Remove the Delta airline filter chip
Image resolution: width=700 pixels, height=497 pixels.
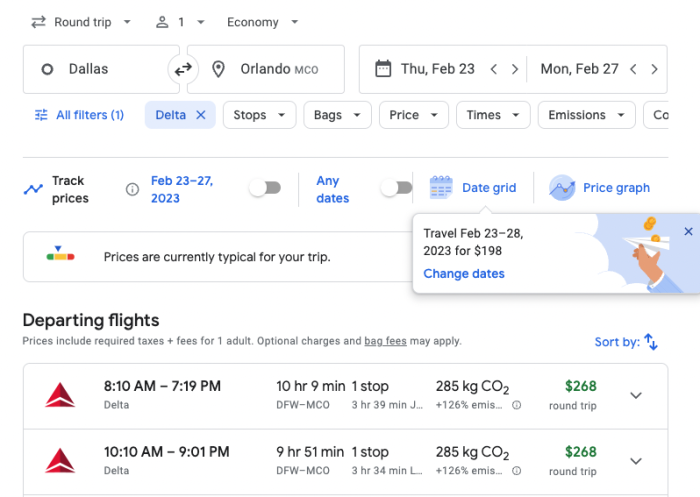point(200,115)
